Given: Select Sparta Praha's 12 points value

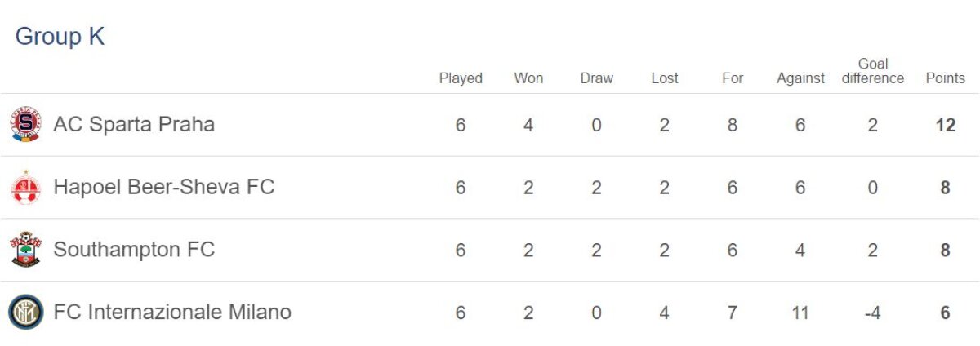Looking at the screenshot, I should click(945, 126).
